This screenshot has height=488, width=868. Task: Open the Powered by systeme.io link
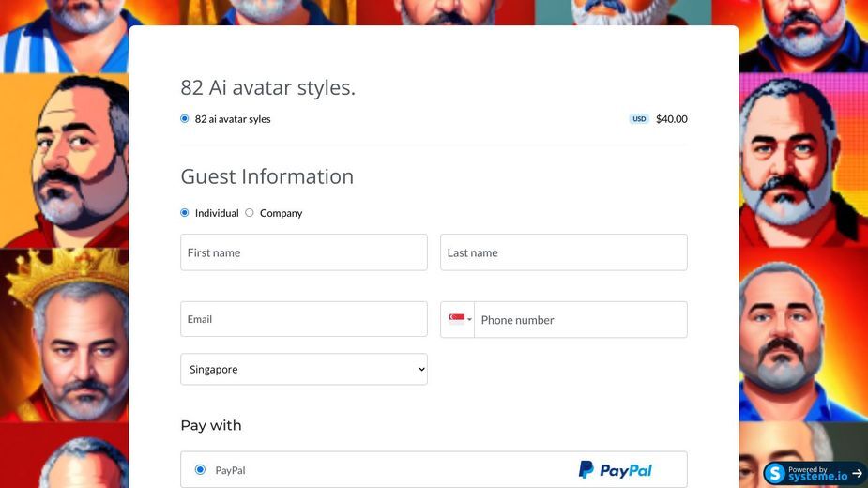[815, 474]
